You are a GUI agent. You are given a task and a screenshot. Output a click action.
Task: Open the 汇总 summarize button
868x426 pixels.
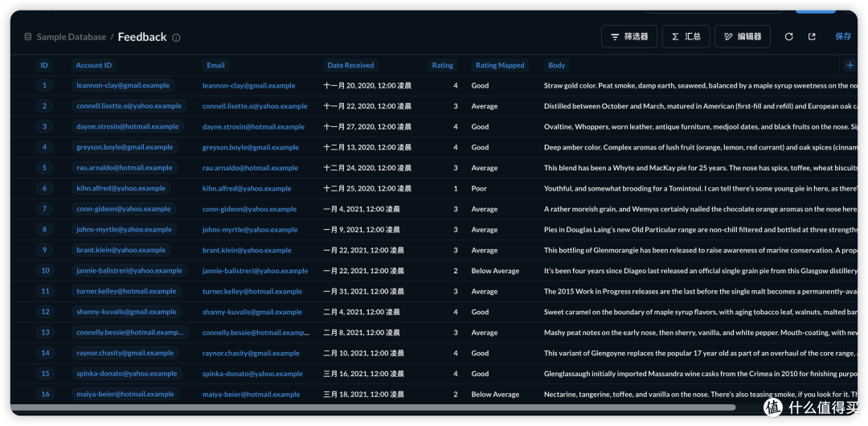click(686, 36)
